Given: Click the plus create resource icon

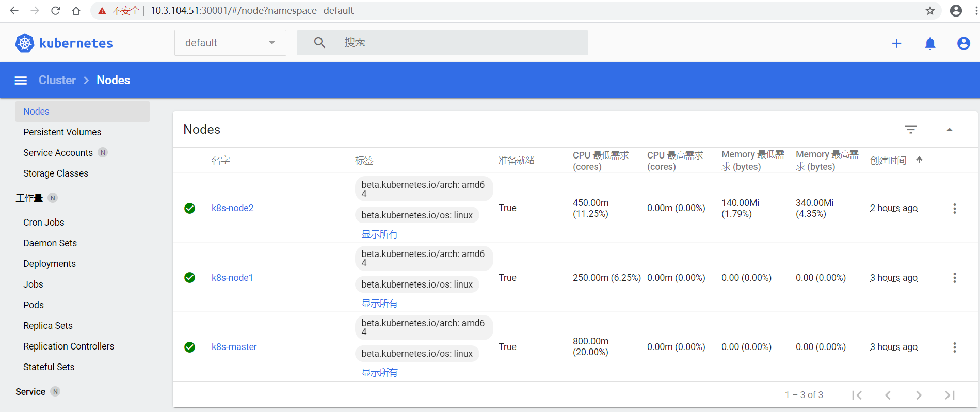Looking at the screenshot, I should coord(896,44).
